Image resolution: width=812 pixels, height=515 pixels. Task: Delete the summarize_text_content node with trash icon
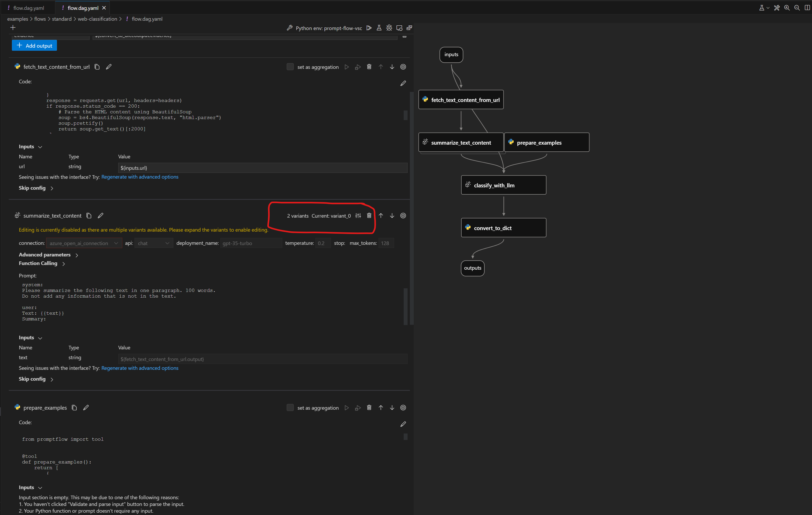pyautogui.click(x=369, y=216)
